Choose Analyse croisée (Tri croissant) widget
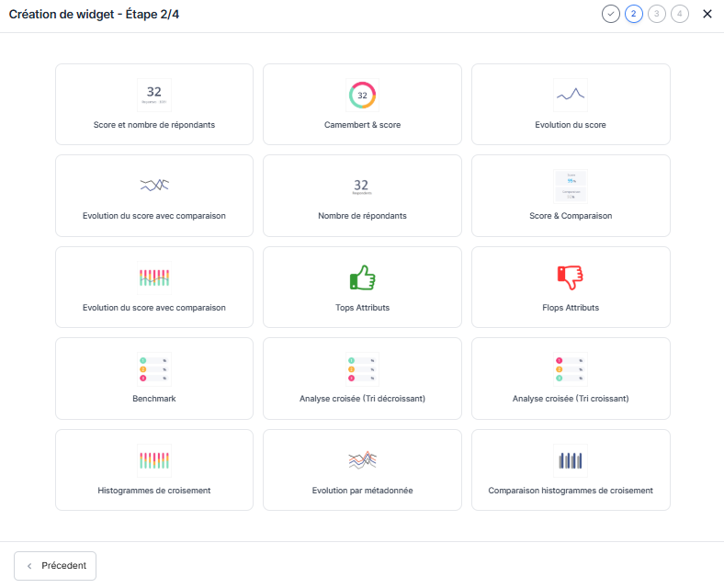The image size is (724, 588). (x=570, y=379)
